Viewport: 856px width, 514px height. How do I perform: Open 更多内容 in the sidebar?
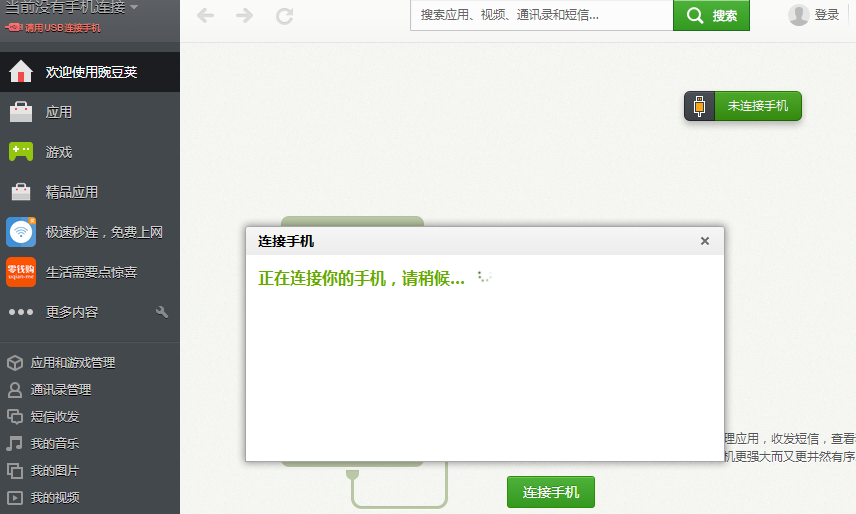tap(72, 312)
